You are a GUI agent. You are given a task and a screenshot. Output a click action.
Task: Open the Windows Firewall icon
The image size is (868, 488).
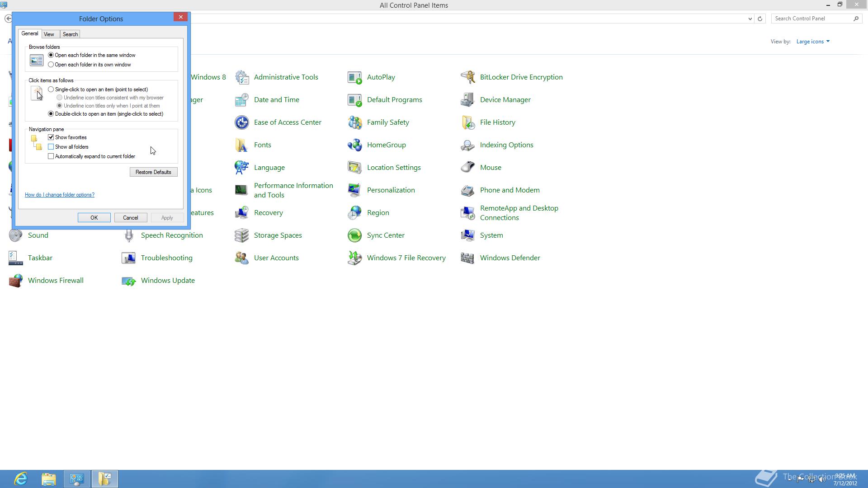pos(16,281)
